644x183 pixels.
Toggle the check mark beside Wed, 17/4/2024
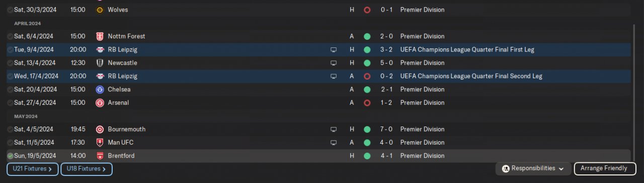[10, 76]
